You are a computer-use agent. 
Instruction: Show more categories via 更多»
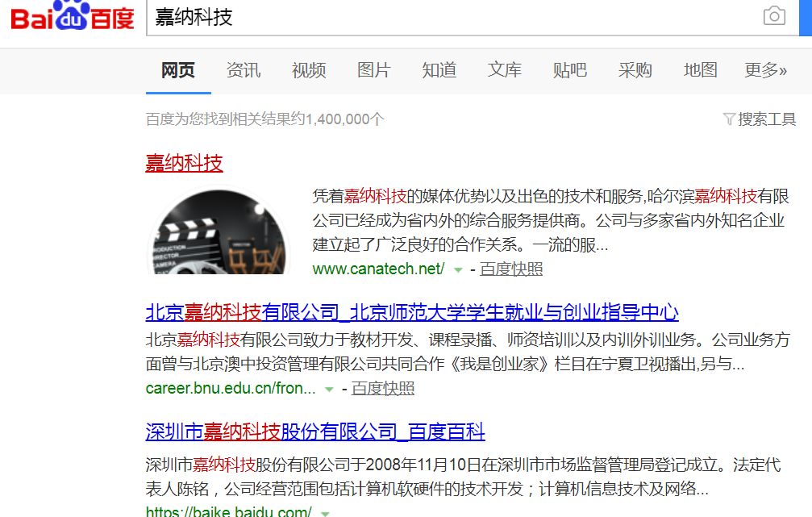click(765, 70)
